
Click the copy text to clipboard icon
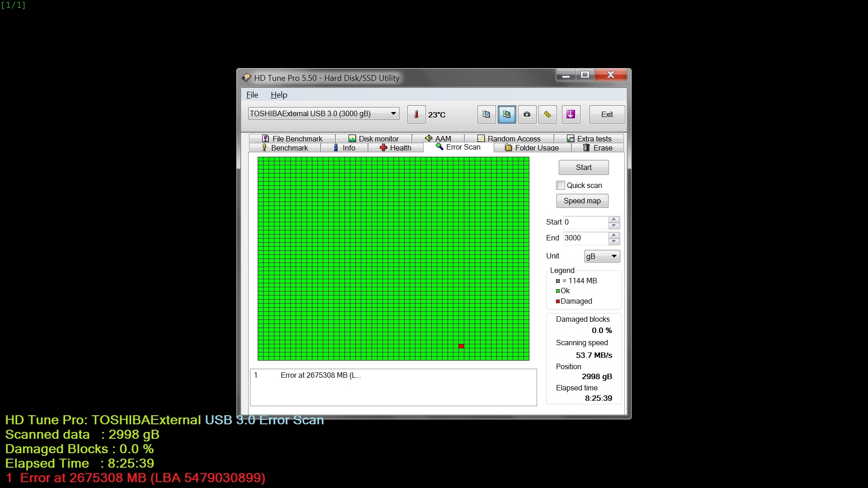pos(486,114)
